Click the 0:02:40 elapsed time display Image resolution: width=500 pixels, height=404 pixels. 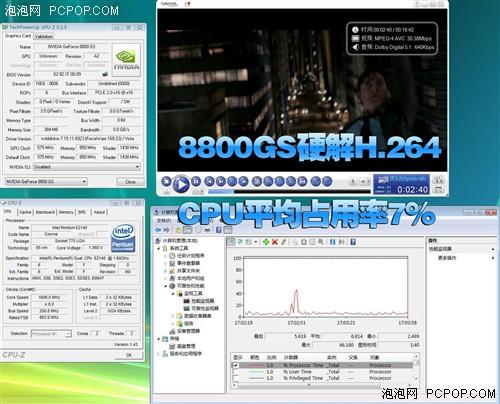click(x=412, y=190)
